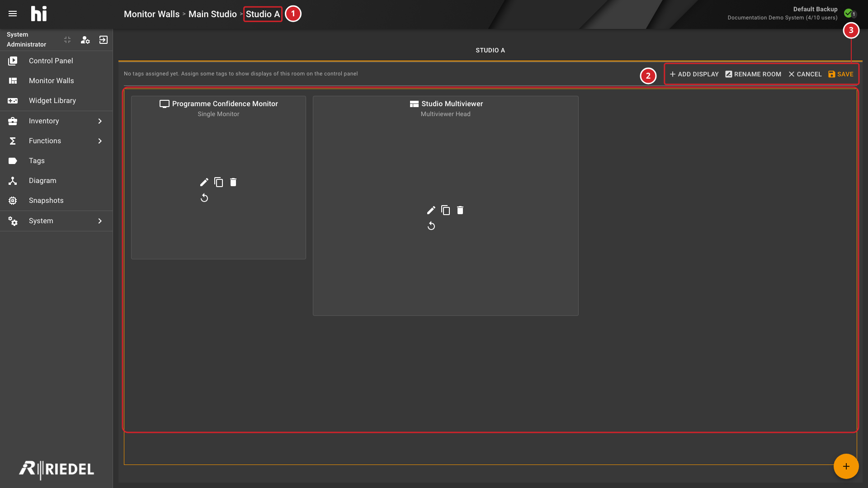Toggle compact sidebar collapse icon

click(67, 40)
